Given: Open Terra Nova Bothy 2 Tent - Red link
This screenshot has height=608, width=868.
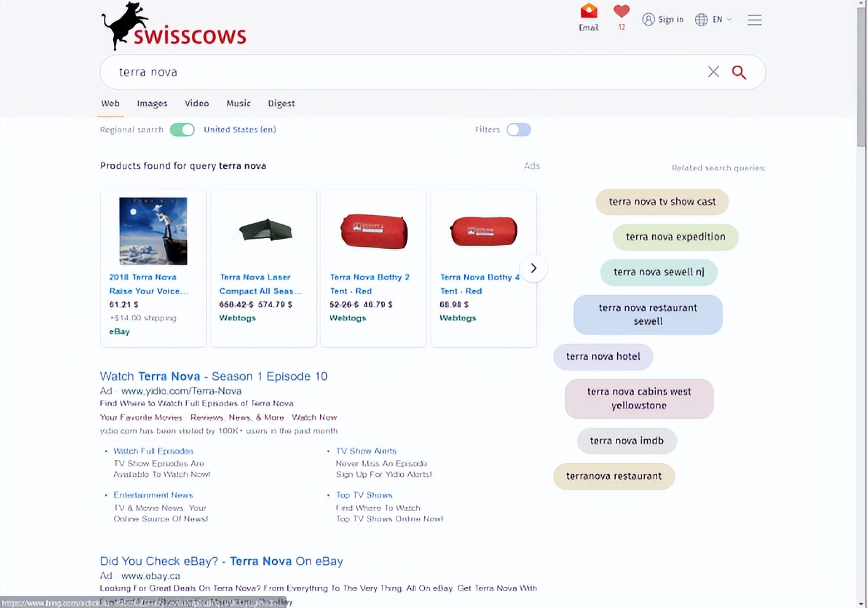Looking at the screenshot, I should 369,284.
